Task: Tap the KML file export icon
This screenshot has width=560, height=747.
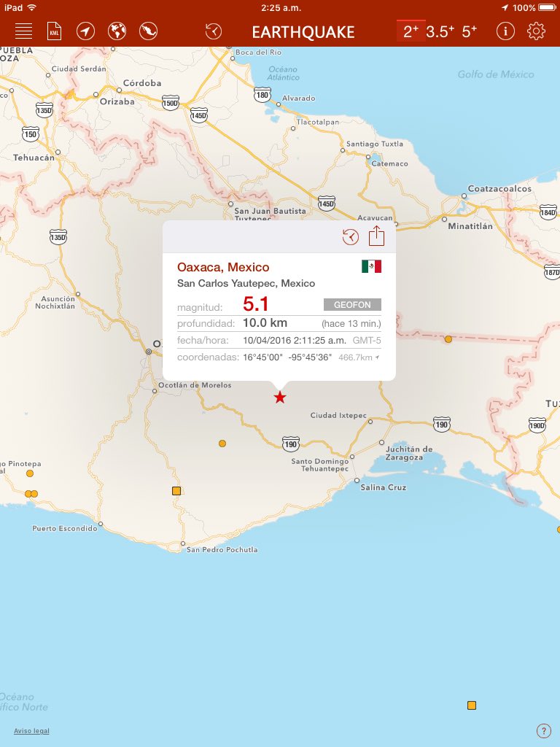Action: (x=54, y=31)
